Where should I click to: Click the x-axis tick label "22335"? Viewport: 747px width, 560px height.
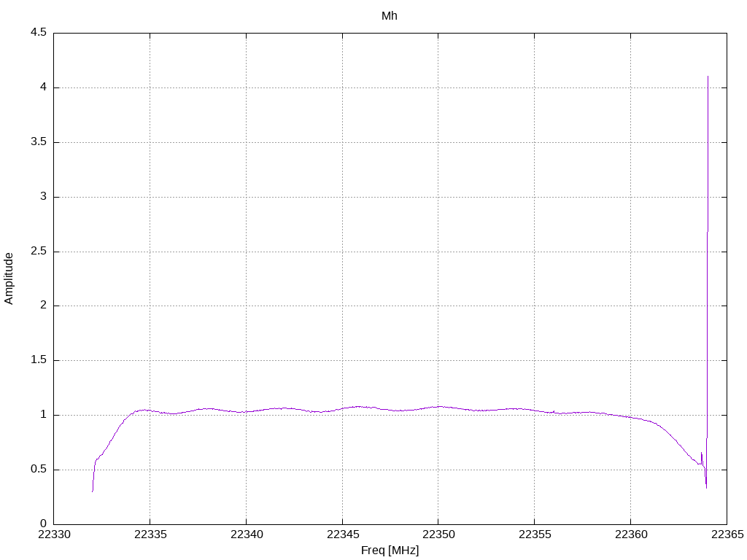[150, 534]
